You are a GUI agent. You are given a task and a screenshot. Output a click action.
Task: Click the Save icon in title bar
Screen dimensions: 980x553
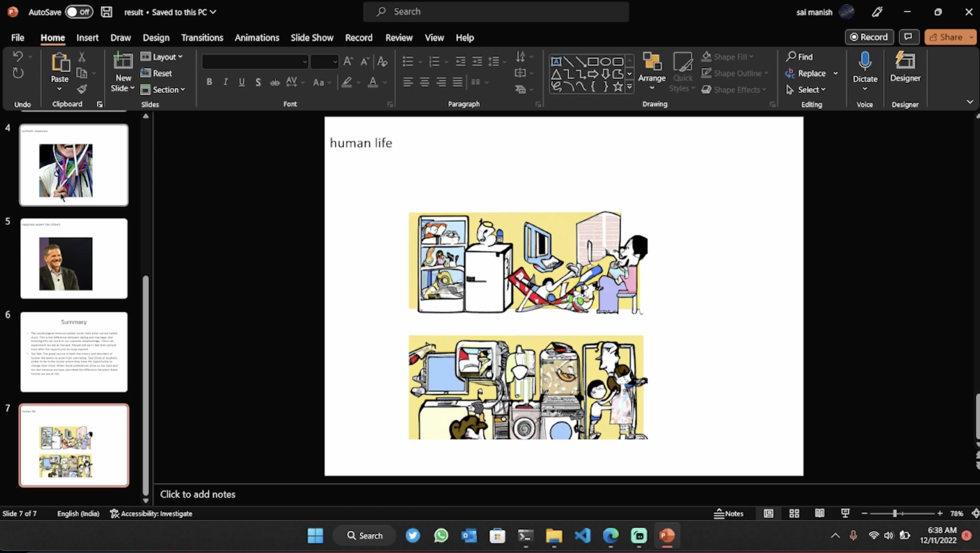pyautogui.click(x=106, y=12)
